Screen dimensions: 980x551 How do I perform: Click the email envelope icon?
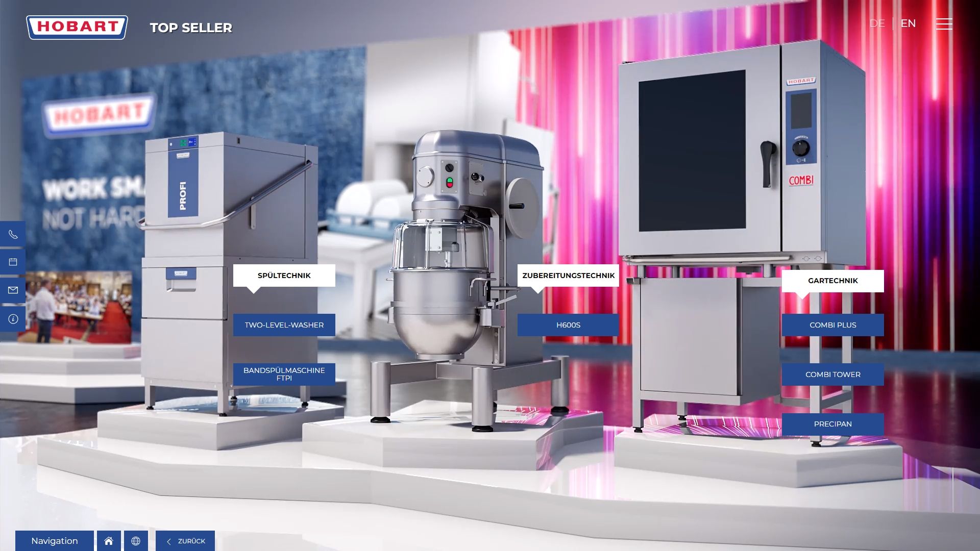coord(13,290)
